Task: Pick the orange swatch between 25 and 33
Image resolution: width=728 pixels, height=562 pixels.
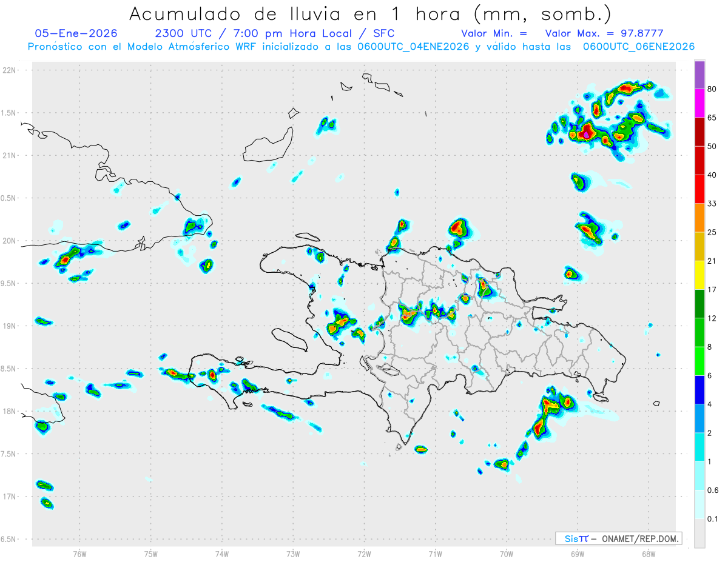Action: pyautogui.click(x=699, y=218)
